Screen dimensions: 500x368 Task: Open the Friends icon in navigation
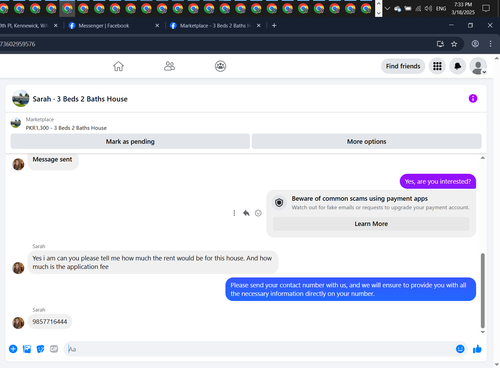click(x=169, y=66)
